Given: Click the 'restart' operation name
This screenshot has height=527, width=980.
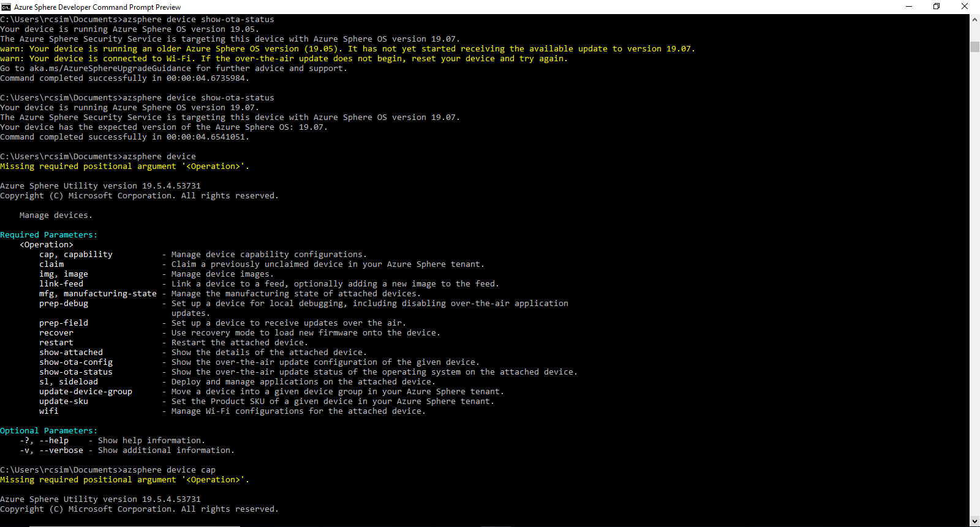Looking at the screenshot, I should tap(56, 343).
